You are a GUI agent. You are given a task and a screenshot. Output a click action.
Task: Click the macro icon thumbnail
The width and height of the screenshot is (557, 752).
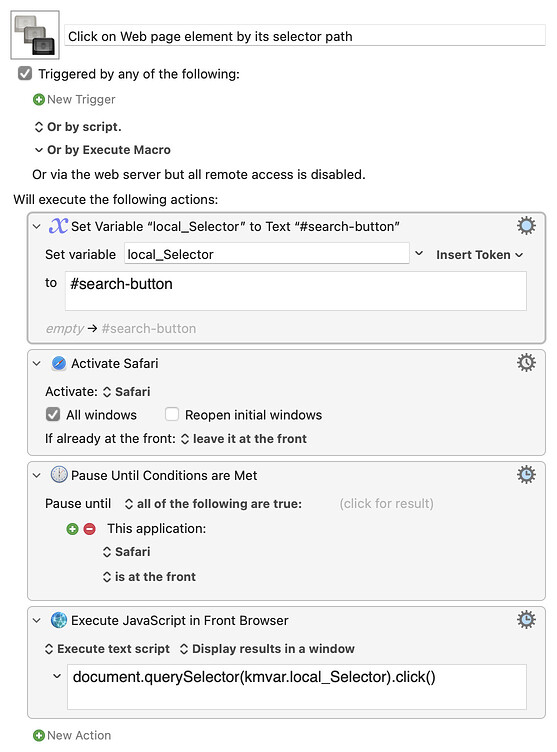click(35, 35)
